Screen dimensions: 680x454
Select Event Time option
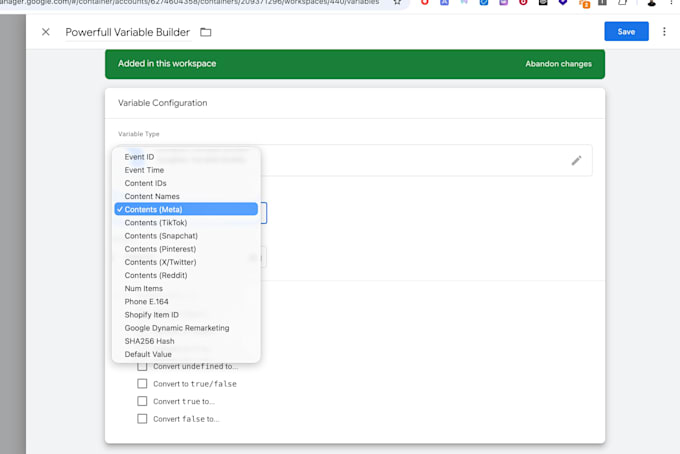(186, 170)
